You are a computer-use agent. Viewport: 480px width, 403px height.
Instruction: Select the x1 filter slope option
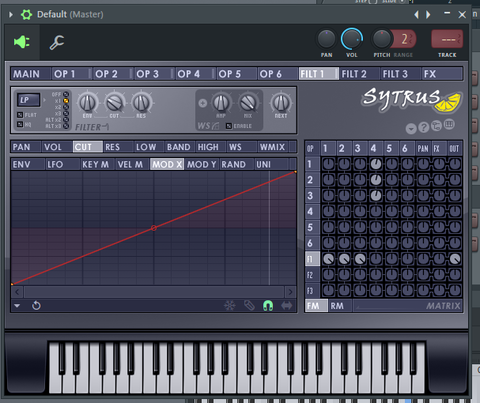point(66,101)
